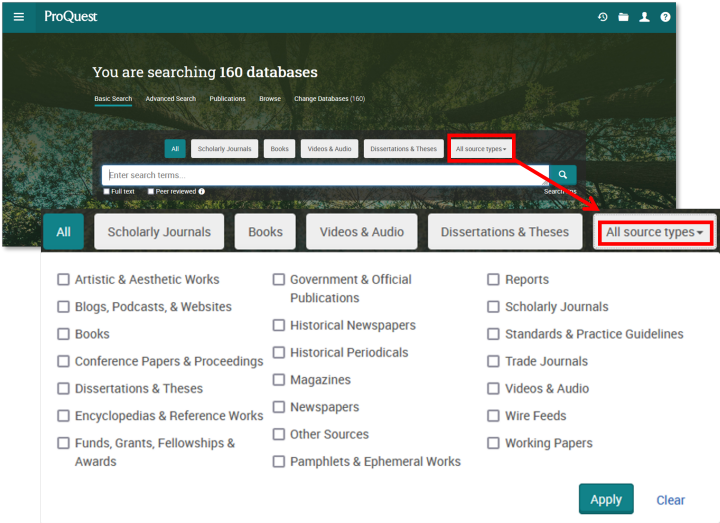Toggle the Full text checkbox
Viewport: 720px width, 523px height.
[106, 191]
